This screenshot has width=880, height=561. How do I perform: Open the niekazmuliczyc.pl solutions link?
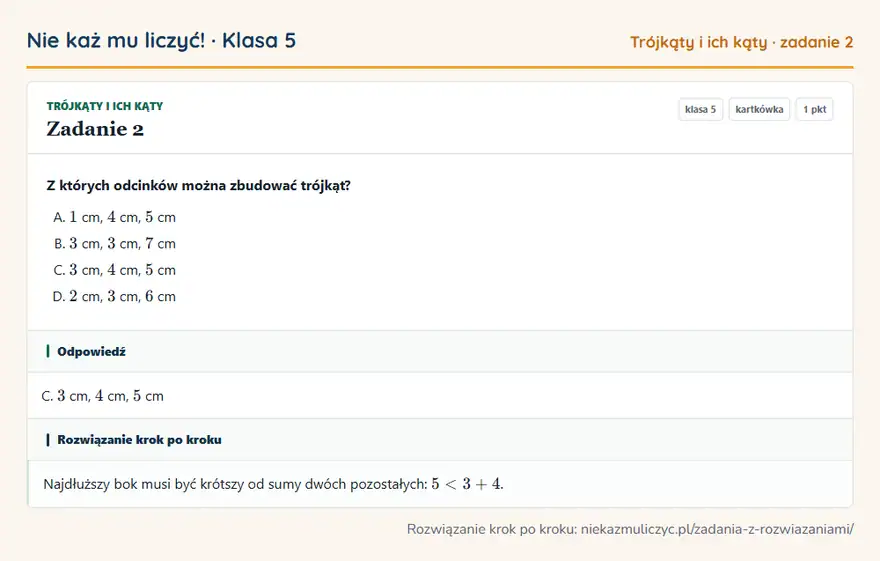pos(717,529)
